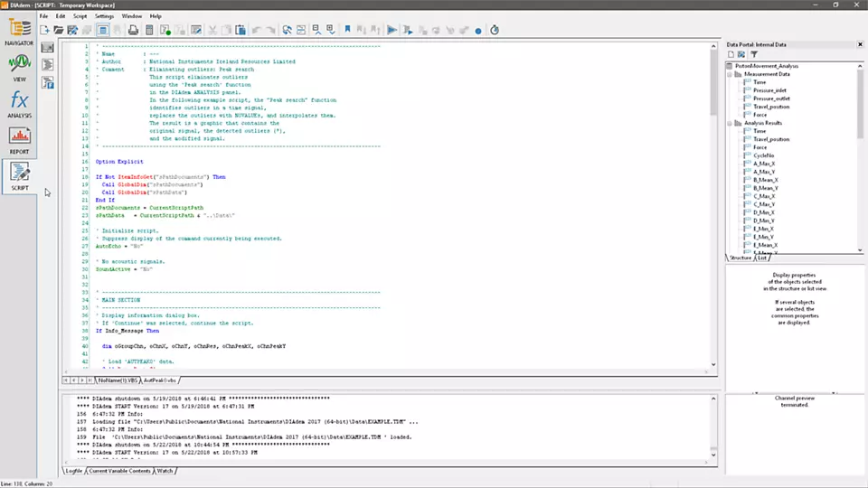Copy selection with the copy icon
Viewport: 868px width, 488px height.
(226, 30)
